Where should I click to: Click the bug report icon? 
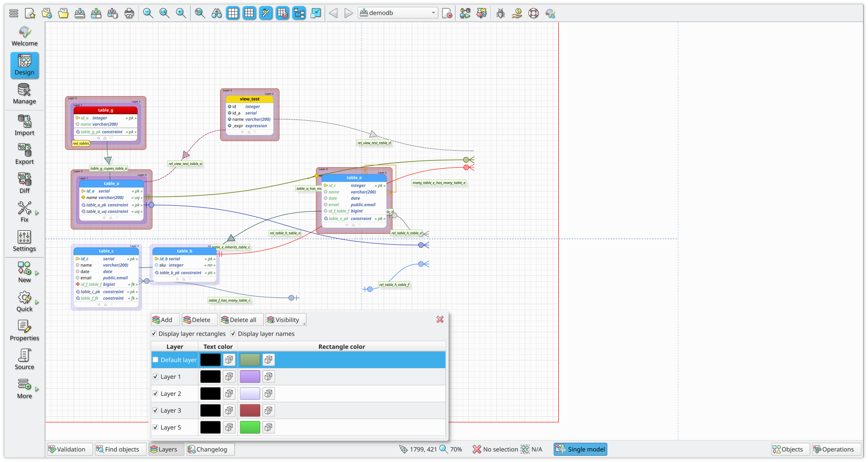[501, 13]
